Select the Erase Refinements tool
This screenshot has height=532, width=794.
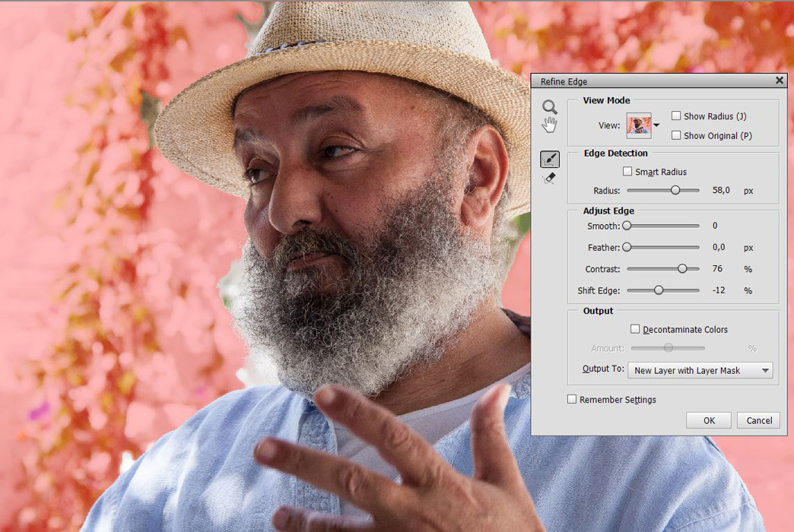(x=549, y=178)
